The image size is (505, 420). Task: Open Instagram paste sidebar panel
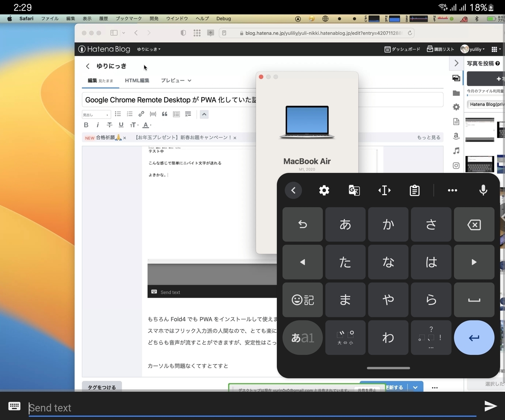coord(456,165)
